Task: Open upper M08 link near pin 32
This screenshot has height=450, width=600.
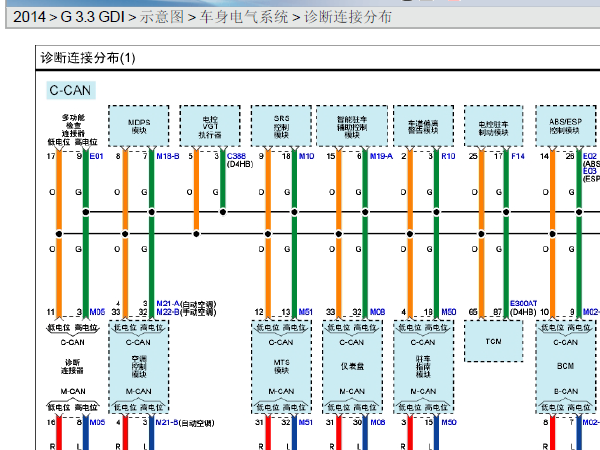Action: [x=377, y=312]
